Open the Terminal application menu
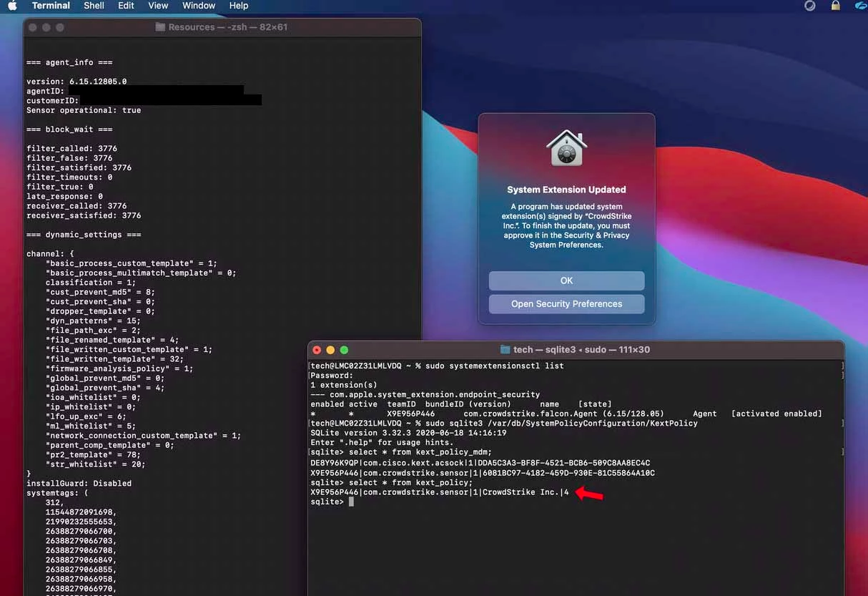868x596 pixels. pyautogui.click(x=51, y=6)
